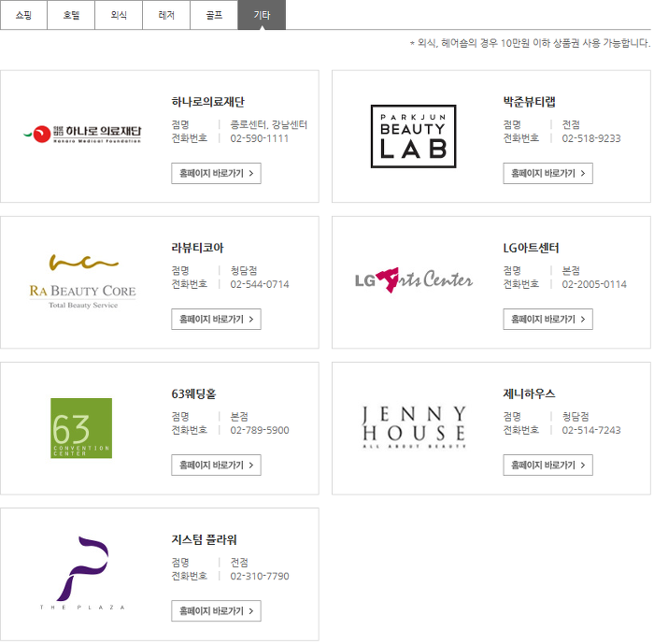654x644 pixels.
Task: Click the 지스텀 플라워 card title
Action: 204,539
